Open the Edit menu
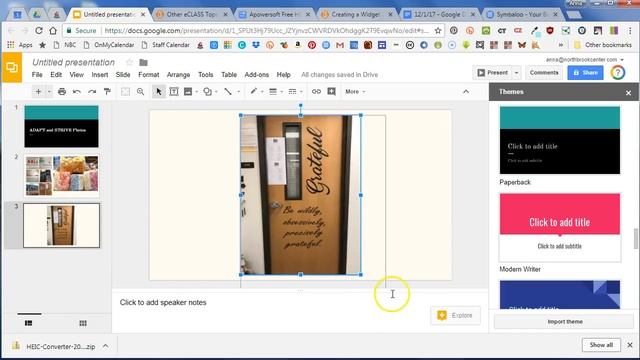 56,75
